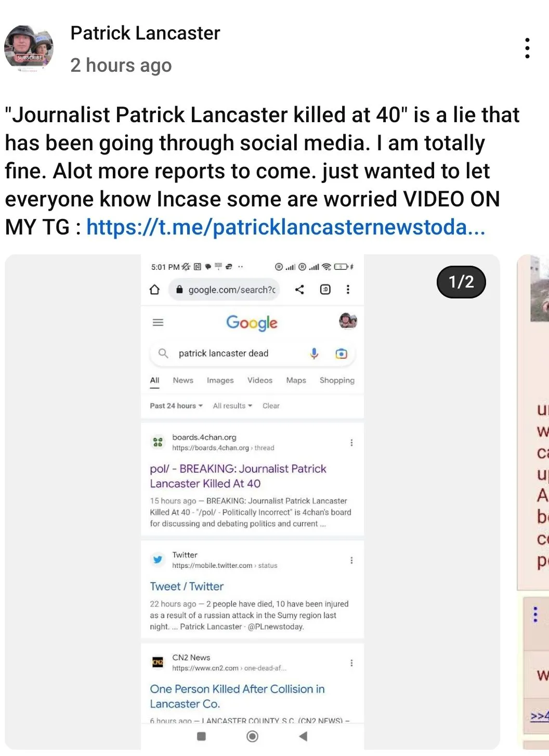Tap the browser share icon
The width and height of the screenshot is (549, 756).
(x=299, y=290)
